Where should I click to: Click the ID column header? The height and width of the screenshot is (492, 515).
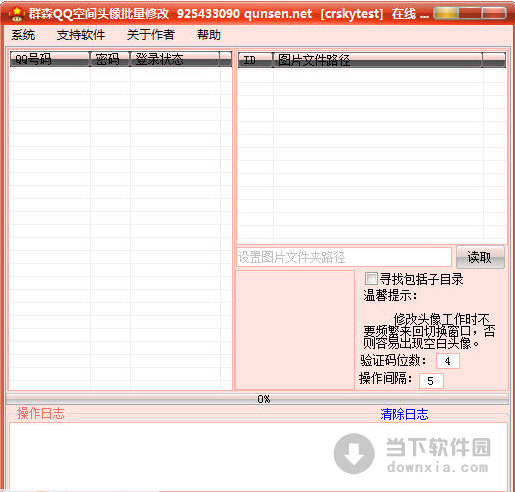255,60
